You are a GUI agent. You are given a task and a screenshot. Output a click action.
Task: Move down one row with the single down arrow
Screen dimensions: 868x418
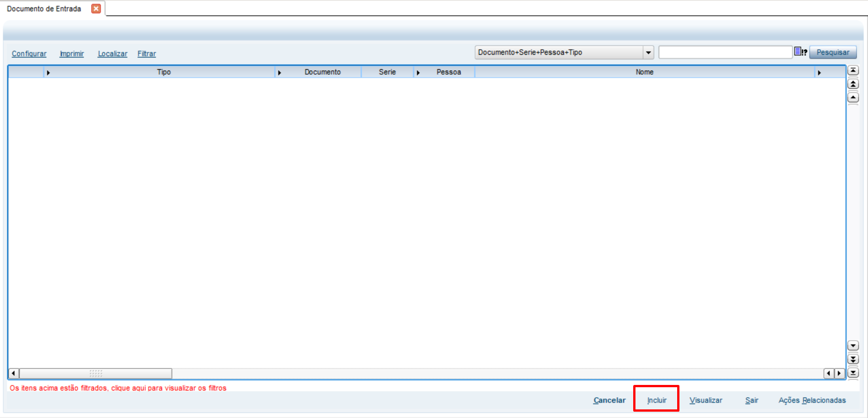click(853, 346)
